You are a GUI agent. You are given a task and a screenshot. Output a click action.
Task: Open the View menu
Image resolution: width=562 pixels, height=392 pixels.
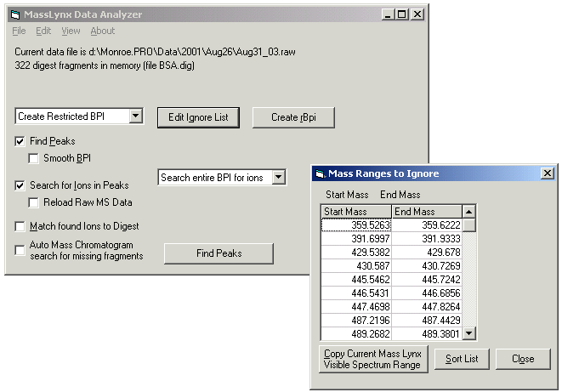point(71,31)
